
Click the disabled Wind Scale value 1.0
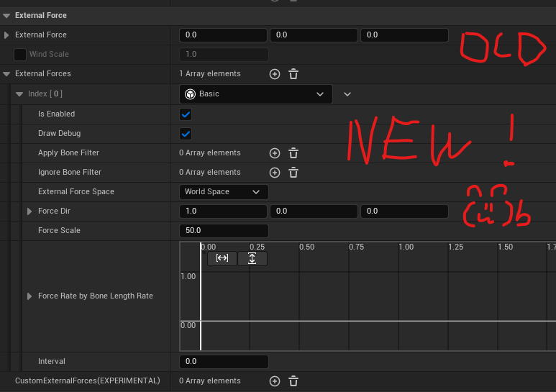[224, 55]
